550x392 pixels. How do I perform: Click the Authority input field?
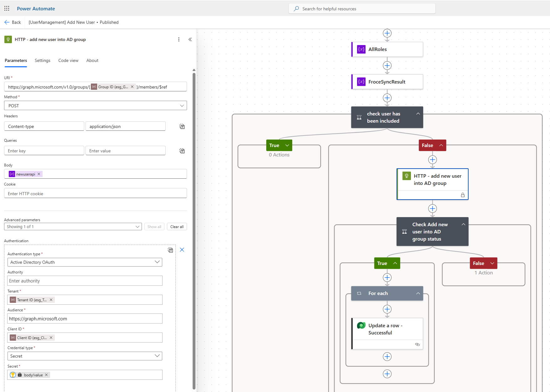(85, 281)
